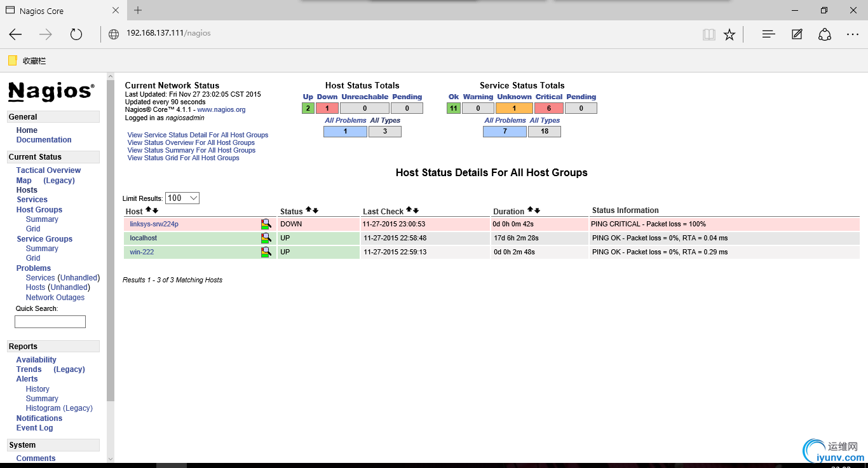The width and height of the screenshot is (868, 468).
Task: Open Services under Current Status
Action: tap(32, 200)
